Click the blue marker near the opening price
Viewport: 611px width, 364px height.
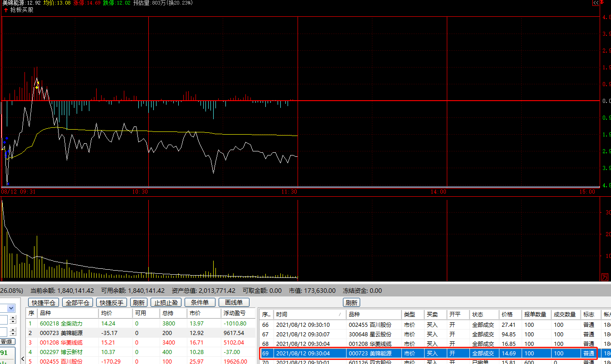[x=6, y=138]
